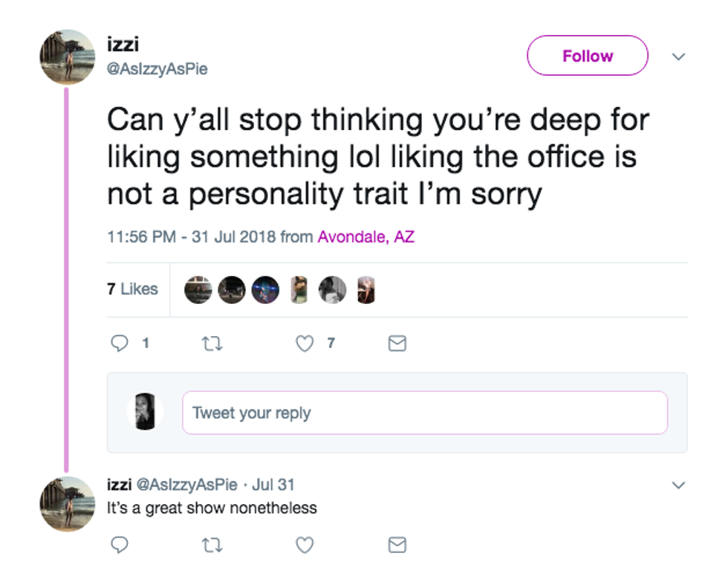
Task: Like the main tweet with heart icon
Action: click(x=305, y=343)
